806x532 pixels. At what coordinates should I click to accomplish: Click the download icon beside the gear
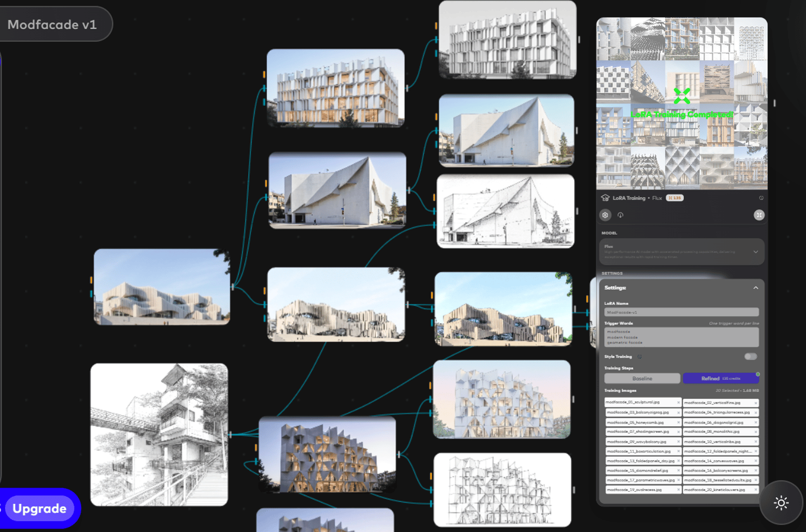621,215
